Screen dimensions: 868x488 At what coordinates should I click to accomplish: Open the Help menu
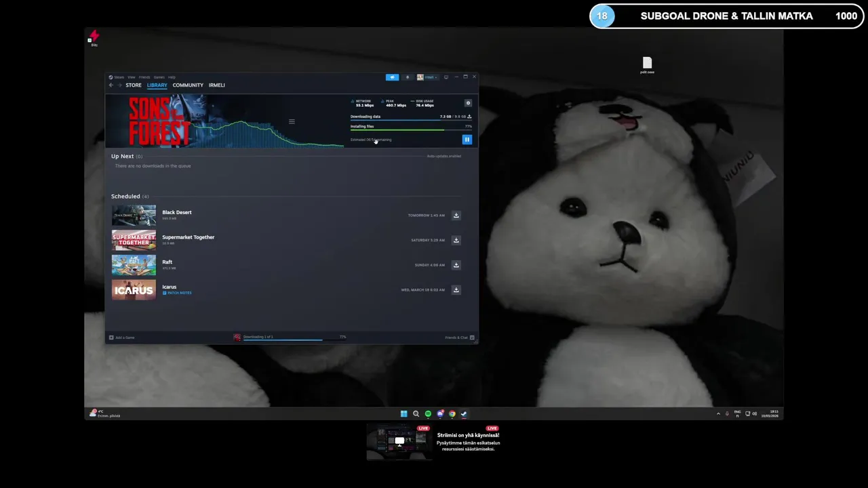click(x=172, y=77)
